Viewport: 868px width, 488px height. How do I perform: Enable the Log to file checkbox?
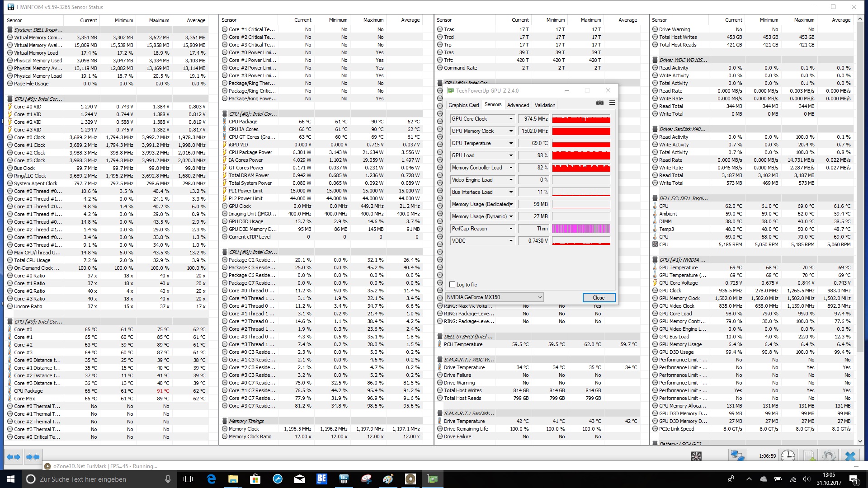[x=452, y=285]
